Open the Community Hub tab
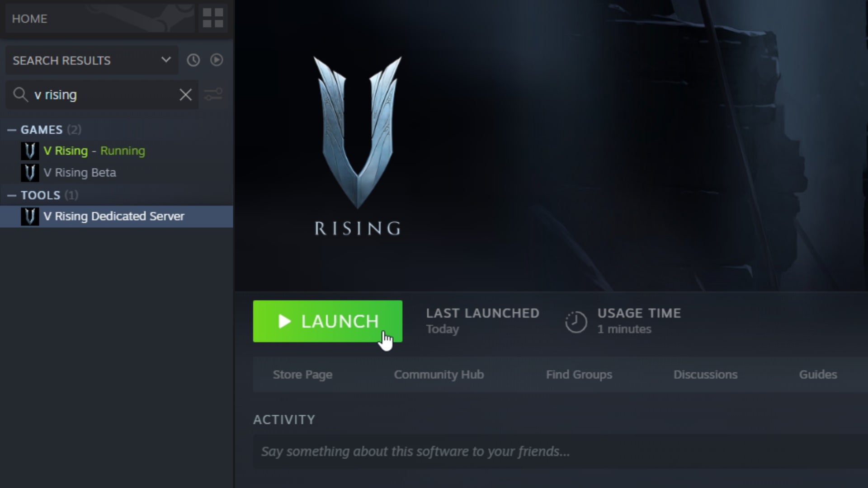868x488 pixels. [439, 375]
